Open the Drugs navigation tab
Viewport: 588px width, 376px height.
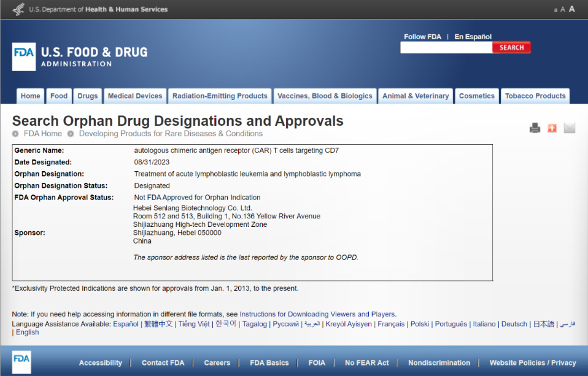coord(88,96)
